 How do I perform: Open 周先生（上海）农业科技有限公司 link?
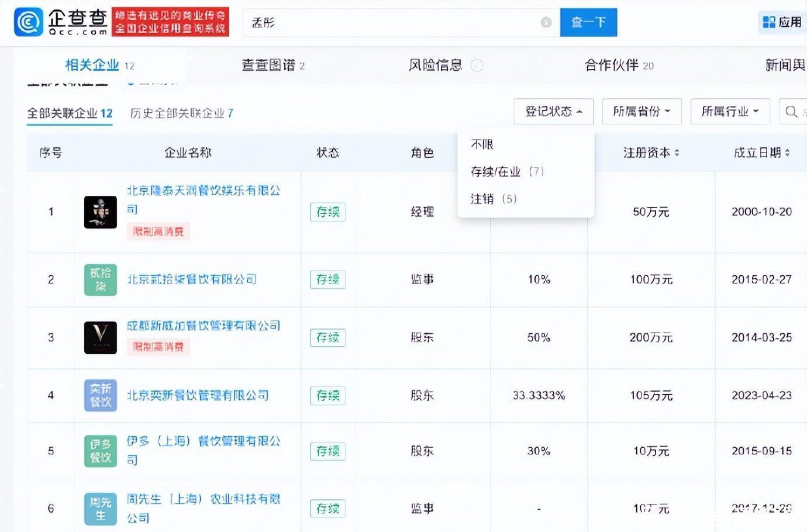204,508
